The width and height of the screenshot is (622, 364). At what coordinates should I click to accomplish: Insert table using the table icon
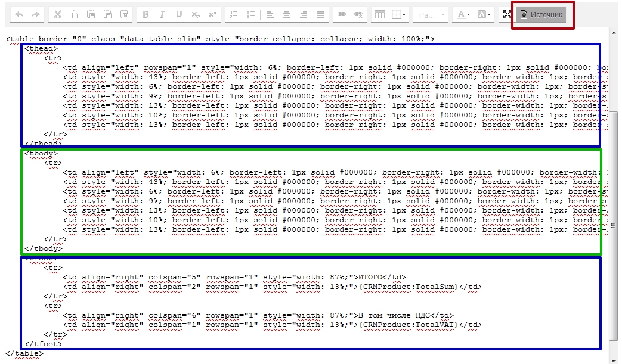[379, 14]
